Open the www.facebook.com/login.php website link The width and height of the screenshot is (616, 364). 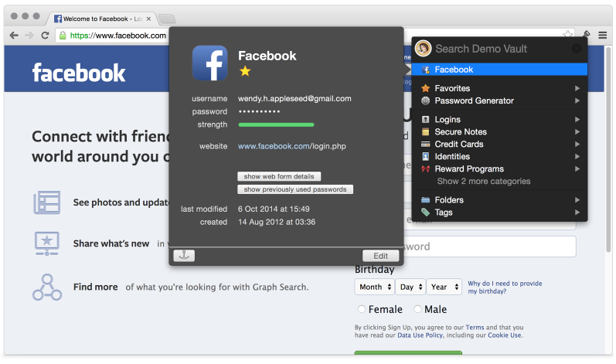tap(292, 146)
